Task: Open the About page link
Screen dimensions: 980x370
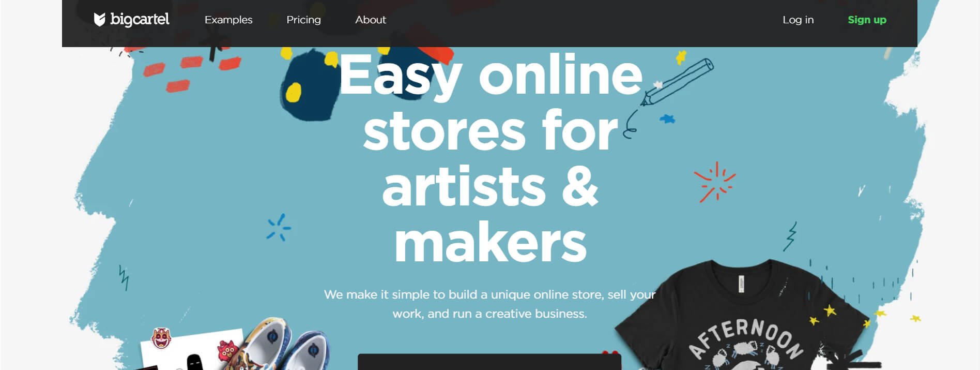Action: (371, 20)
